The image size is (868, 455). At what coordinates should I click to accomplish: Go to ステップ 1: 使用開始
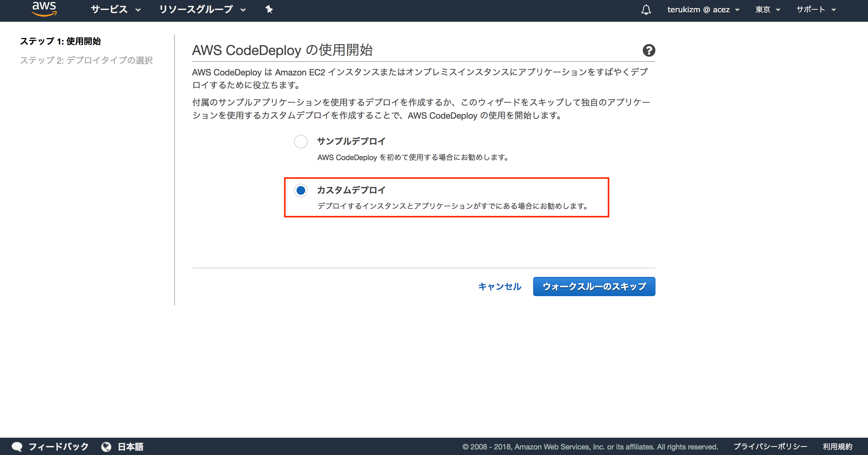click(60, 41)
